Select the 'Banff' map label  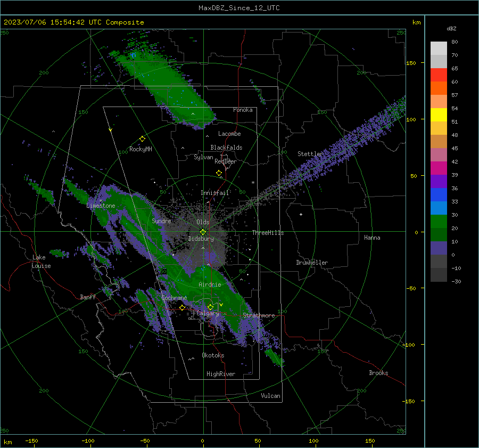[x=88, y=297]
